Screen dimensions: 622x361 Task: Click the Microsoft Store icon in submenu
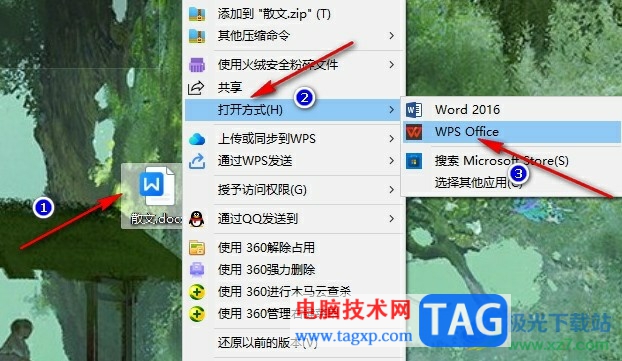click(414, 161)
